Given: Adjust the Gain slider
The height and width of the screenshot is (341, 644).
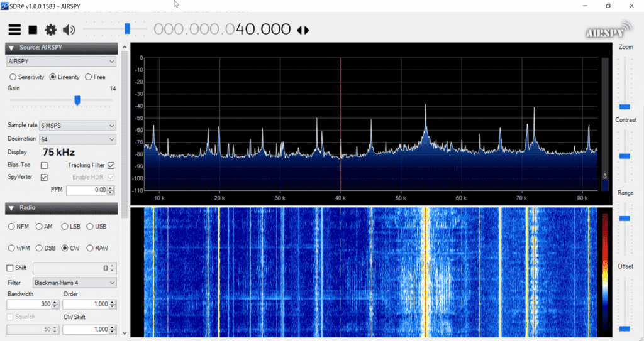Looking at the screenshot, I should tap(77, 100).
